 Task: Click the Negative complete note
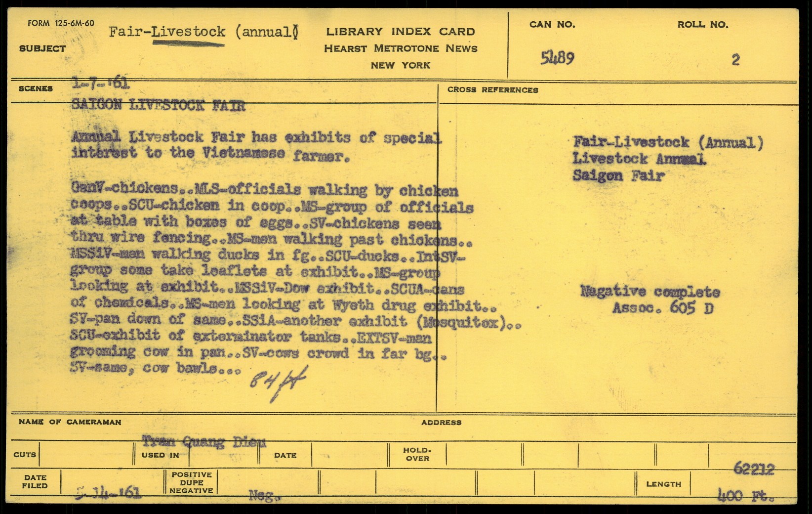coord(650,292)
